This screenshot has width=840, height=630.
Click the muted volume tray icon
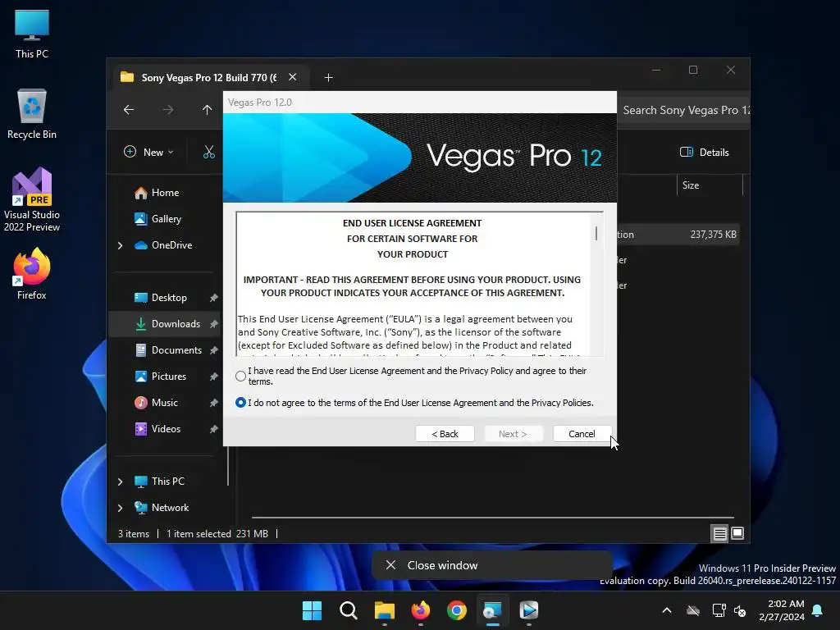(740, 610)
